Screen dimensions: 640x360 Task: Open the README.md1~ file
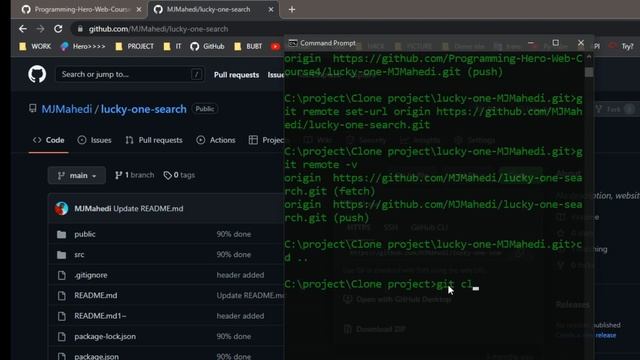click(100, 316)
